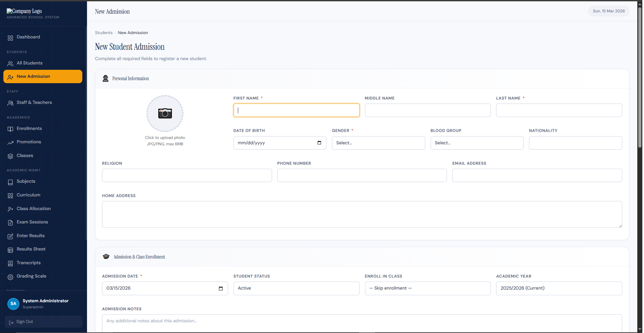The width and height of the screenshot is (644, 333).
Task: Go to Curriculum page
Action: 43,195
